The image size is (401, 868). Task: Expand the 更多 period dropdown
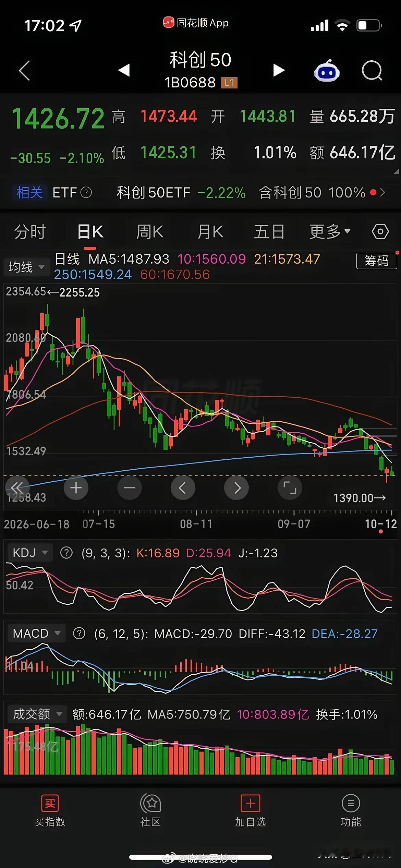pyautogui.click(x=330, y=231)
